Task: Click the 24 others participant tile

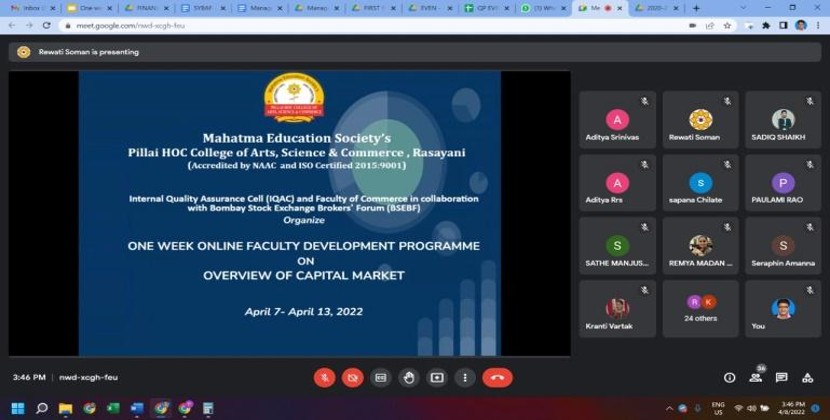Action: point(700,308)
